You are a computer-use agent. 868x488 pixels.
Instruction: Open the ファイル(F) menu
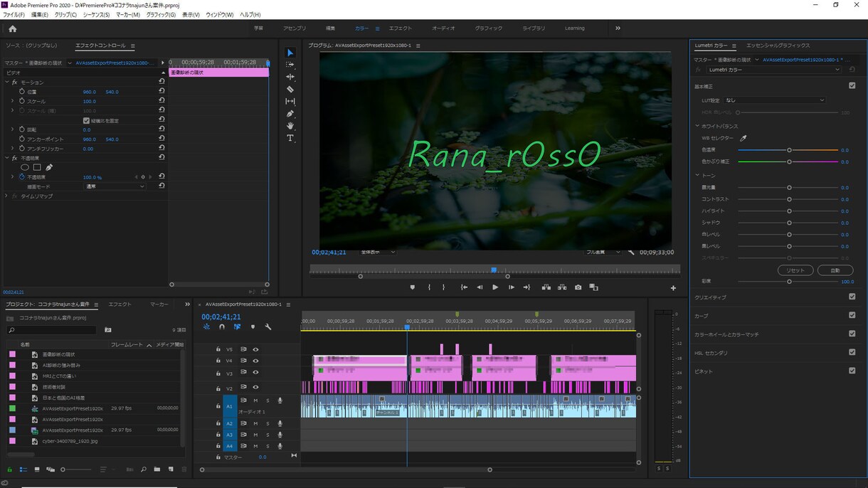pos(14,14)
